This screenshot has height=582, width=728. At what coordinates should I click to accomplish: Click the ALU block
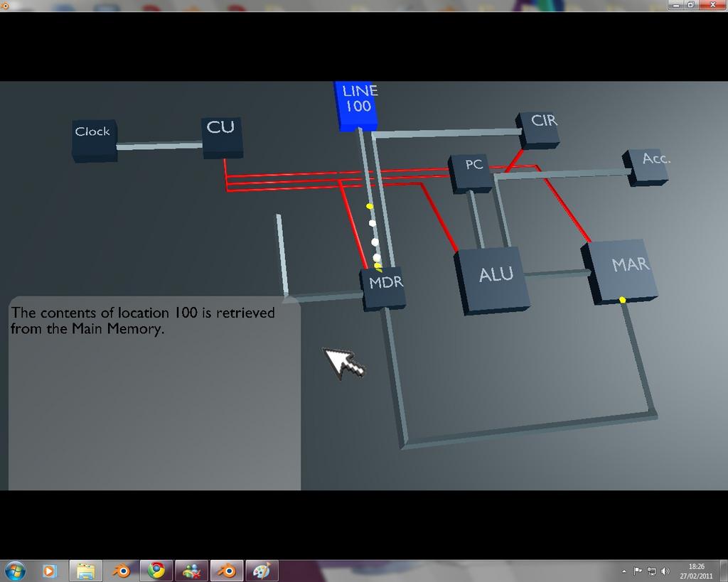[x=492, y=280]
